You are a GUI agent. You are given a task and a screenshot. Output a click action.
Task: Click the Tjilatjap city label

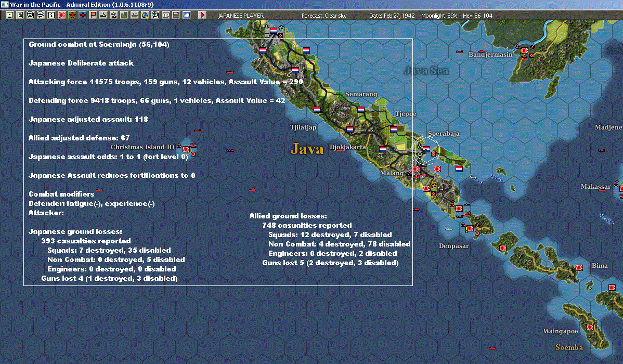303,127
